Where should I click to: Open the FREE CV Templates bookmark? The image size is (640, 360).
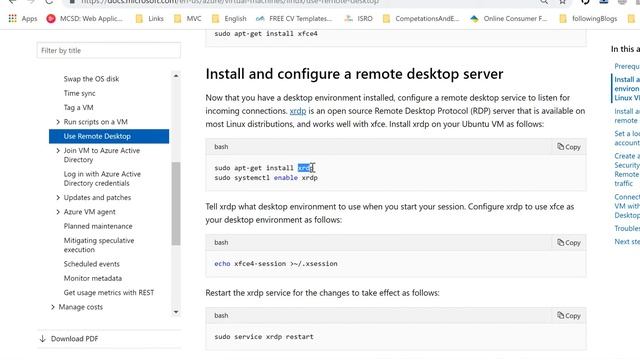pyautogui.click(x=294, y=18)
